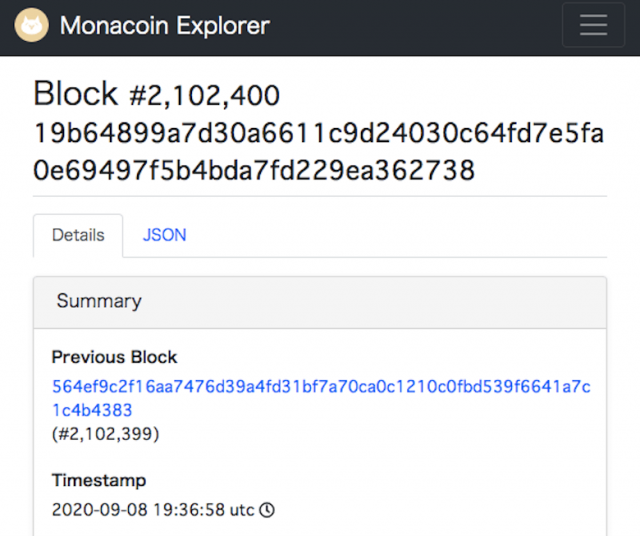Click the block number #2,102,400
Image resolution: width=640 pixels, height=536 pixels.
point(205,96)
